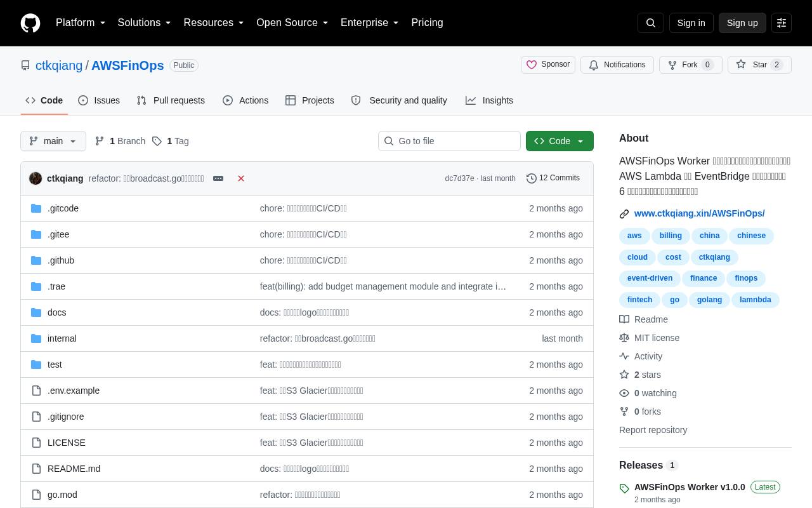Click the Sign up button
Screen dimensions: 812x508
click(x=742, y=23)
